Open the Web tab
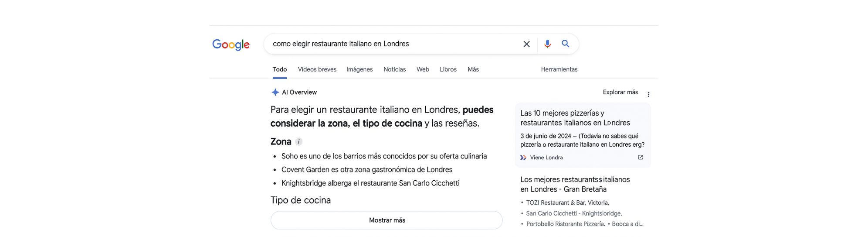 click(423, 69)
